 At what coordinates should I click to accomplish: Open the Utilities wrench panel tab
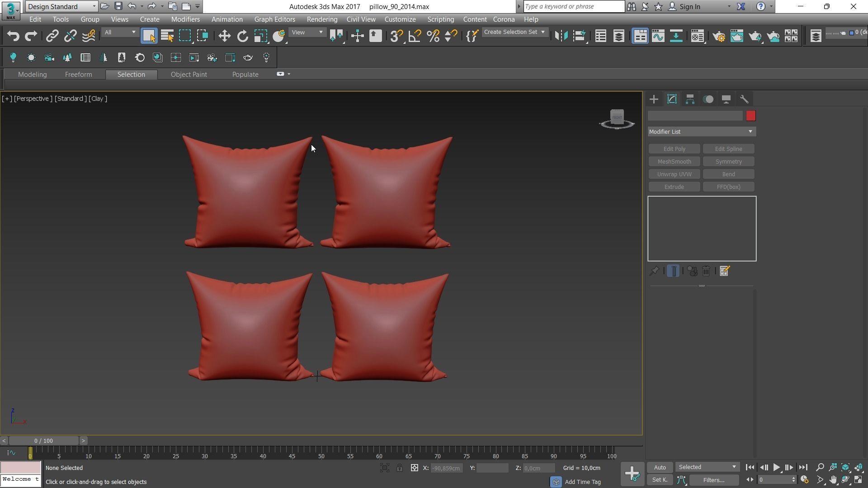744,99
